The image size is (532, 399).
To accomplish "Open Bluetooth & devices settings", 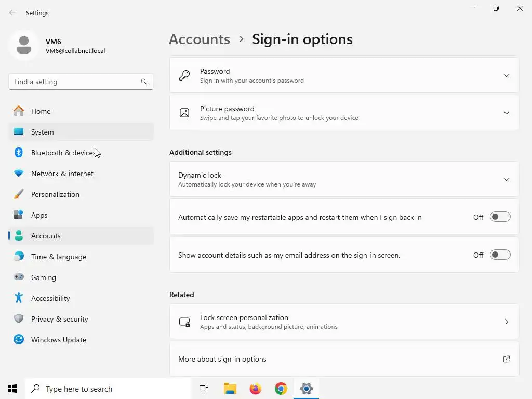I will pos(81,152).
